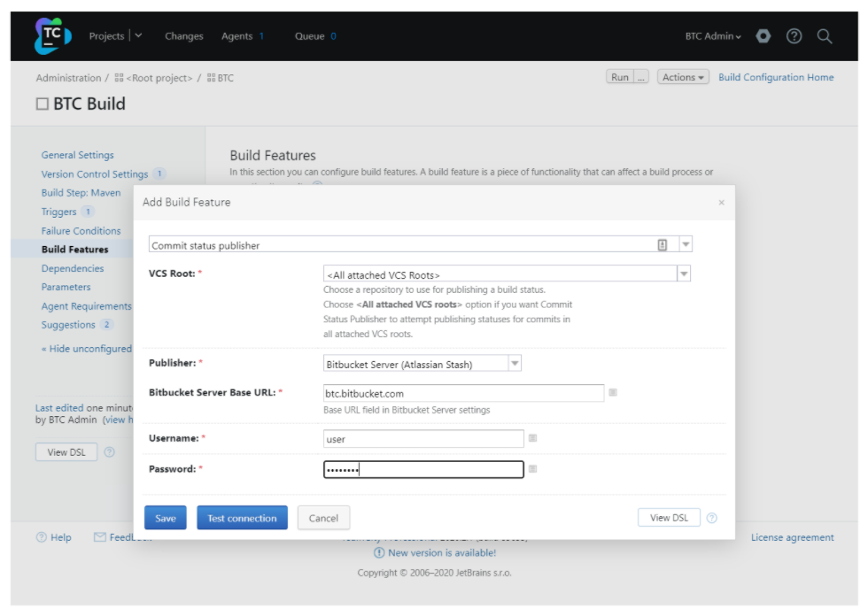This screenshot has width=868, height=609.
Task: Click the Root project grid icon in breadcrumb
Action: click(x=119, y=78)
